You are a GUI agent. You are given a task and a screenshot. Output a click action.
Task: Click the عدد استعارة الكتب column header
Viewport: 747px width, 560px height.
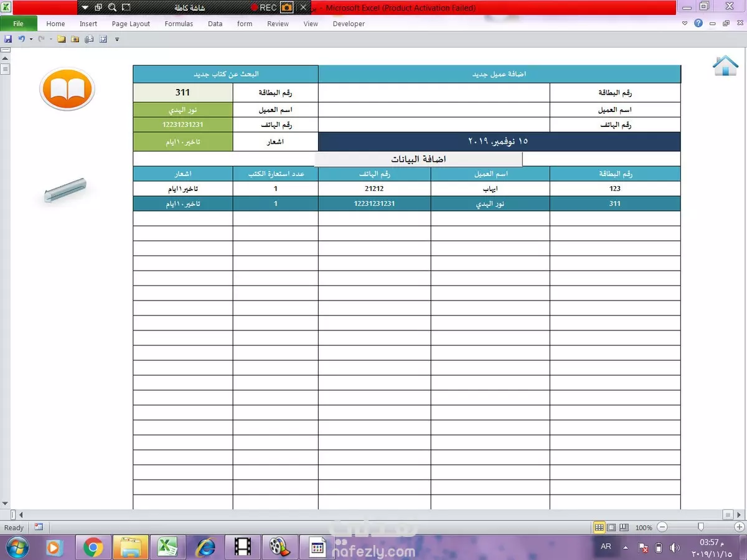(275, 174)
